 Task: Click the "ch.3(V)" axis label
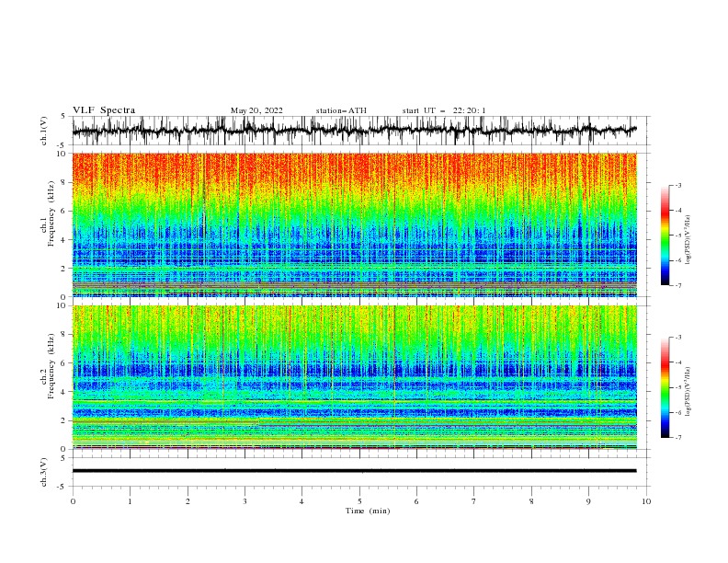44,472
